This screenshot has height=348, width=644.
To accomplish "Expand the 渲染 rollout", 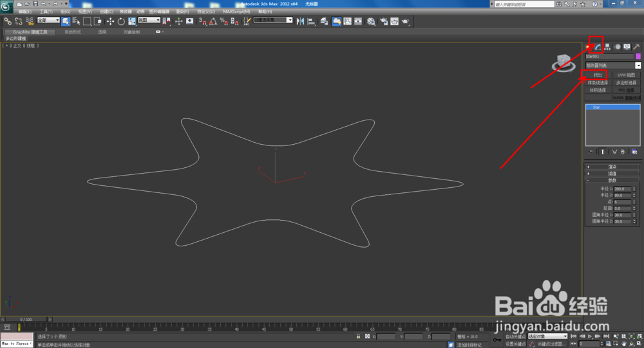I will [x=612, y=167].
